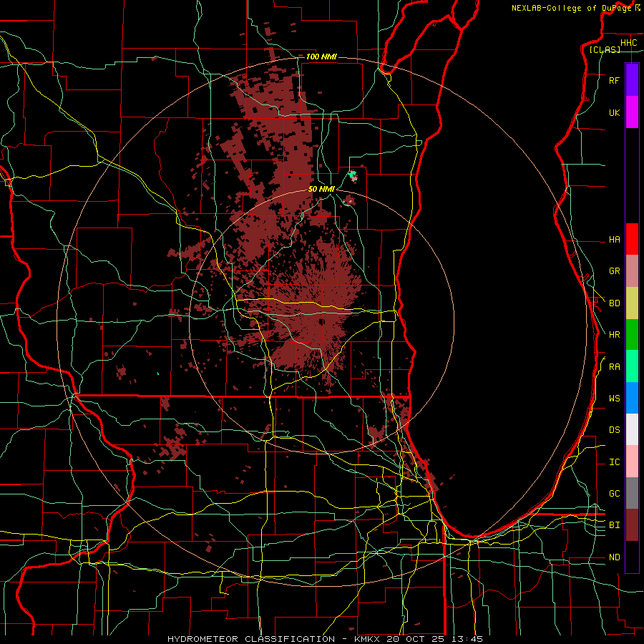Click the 'HA' legend label
644x644 pixels.
coord(614,239)
